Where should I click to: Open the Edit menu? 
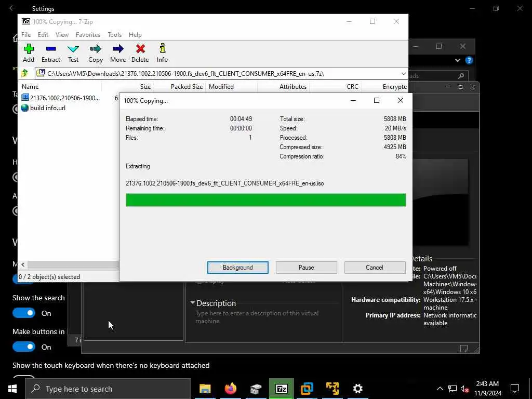pos(43,35)
